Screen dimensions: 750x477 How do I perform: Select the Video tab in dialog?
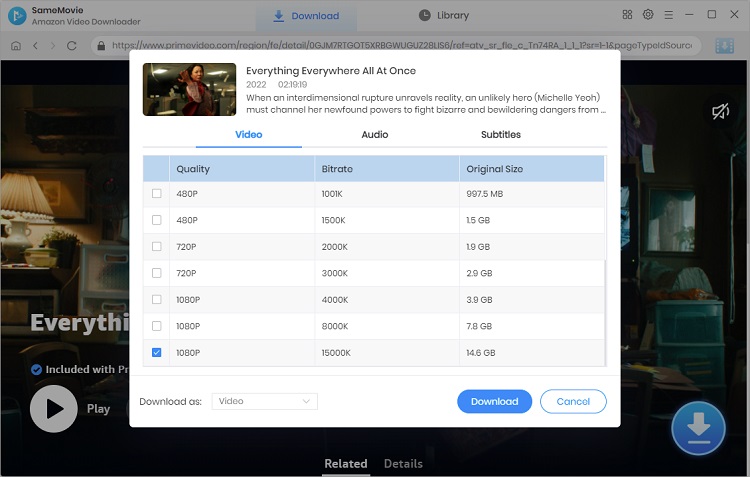[249, 134]
